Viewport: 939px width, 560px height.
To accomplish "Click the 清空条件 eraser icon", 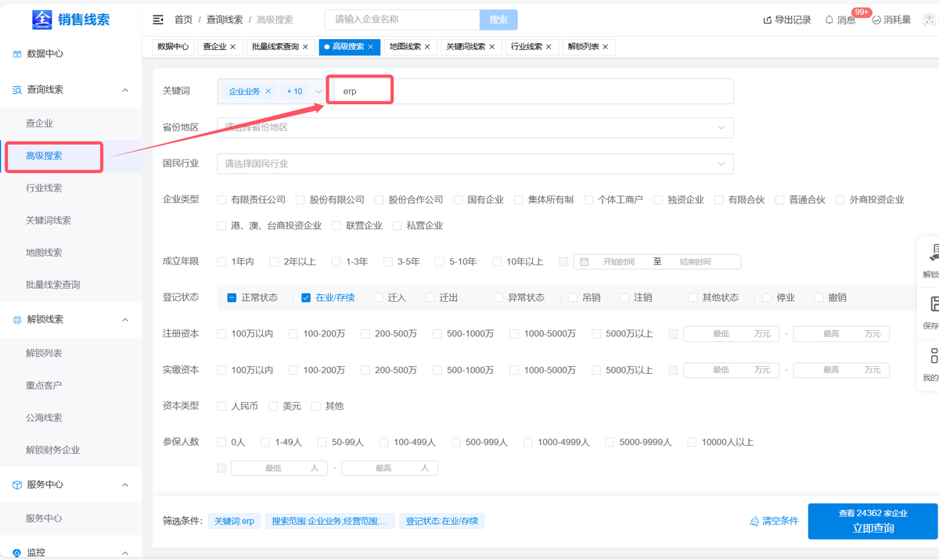I will coord(754,521).
